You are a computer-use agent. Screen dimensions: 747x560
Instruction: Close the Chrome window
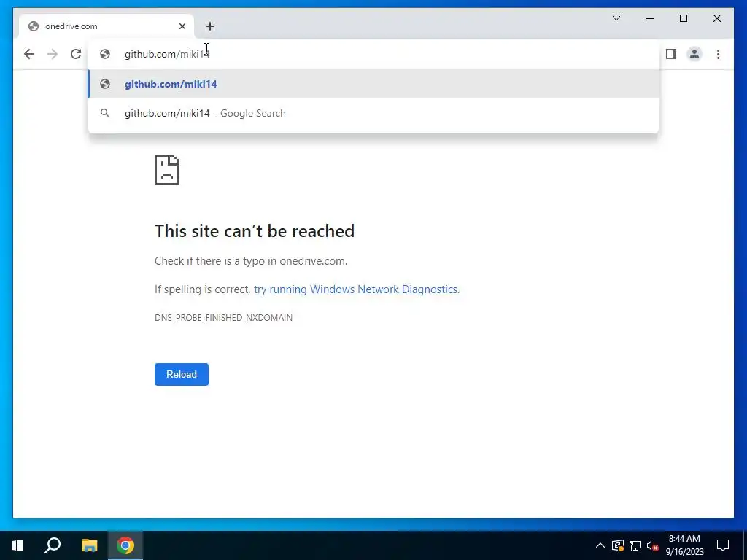[717, 18]
